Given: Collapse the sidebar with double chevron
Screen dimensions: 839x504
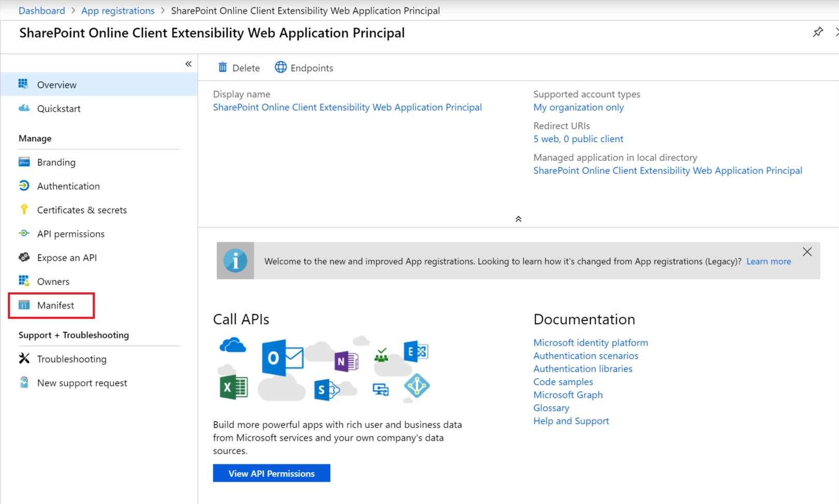Looking at the screenshot, I should pyautogui.click(x=188, y=64).
